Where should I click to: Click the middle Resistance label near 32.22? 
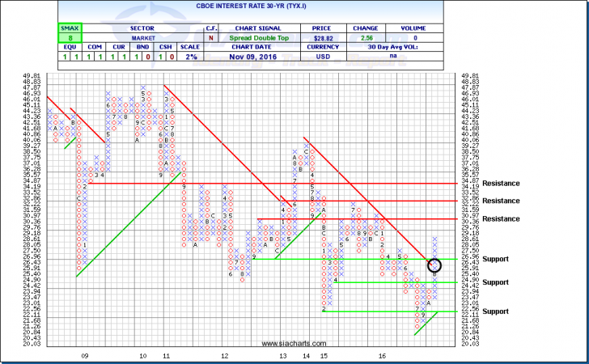500,201
